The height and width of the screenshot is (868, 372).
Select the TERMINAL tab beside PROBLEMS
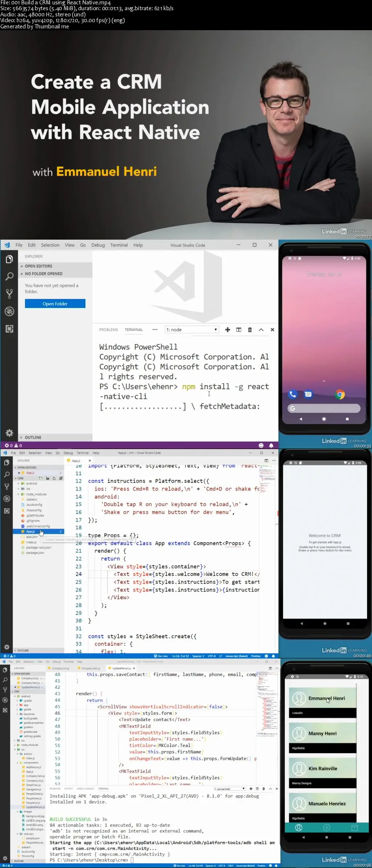point(134,330)
